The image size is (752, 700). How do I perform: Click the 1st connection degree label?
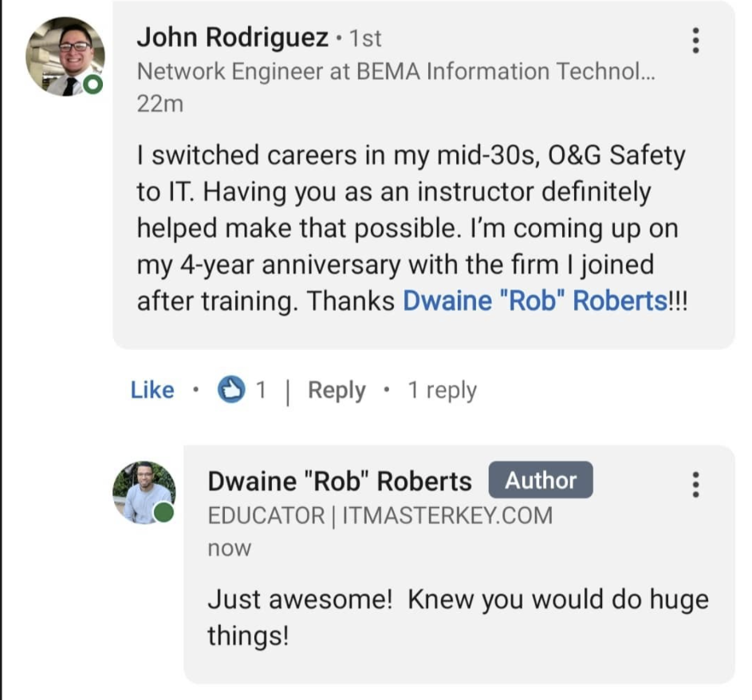coord(365,38)
